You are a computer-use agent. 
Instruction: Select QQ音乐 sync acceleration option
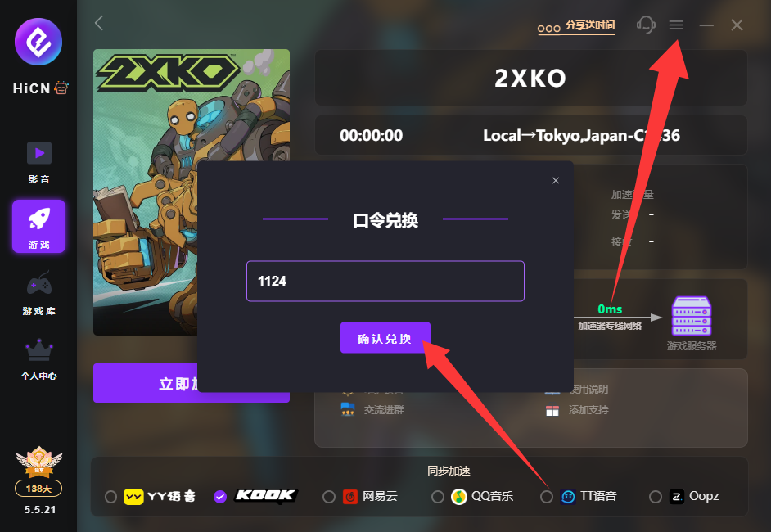438,497
